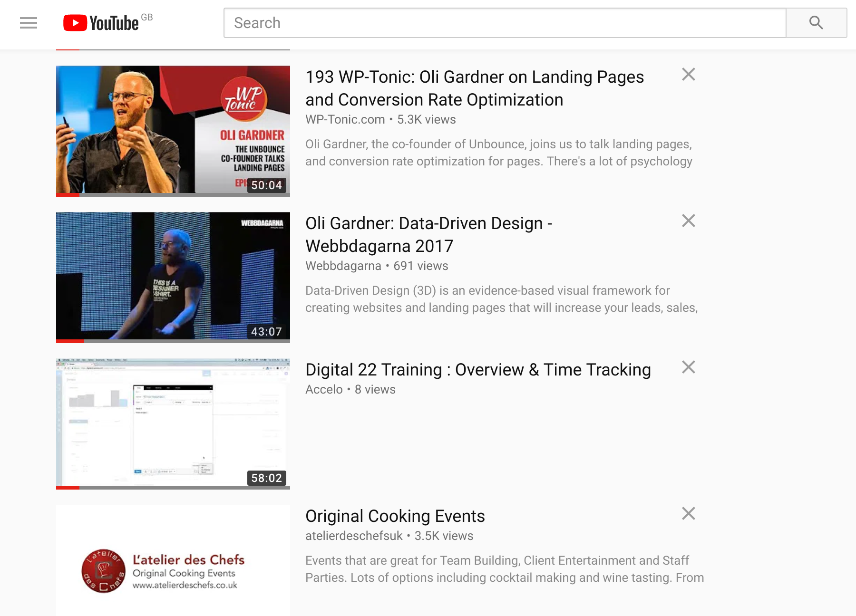Open the atelierdeschefsuk channel
The height and width of the screenshot is (616, 856).
(x=353, y=536)
